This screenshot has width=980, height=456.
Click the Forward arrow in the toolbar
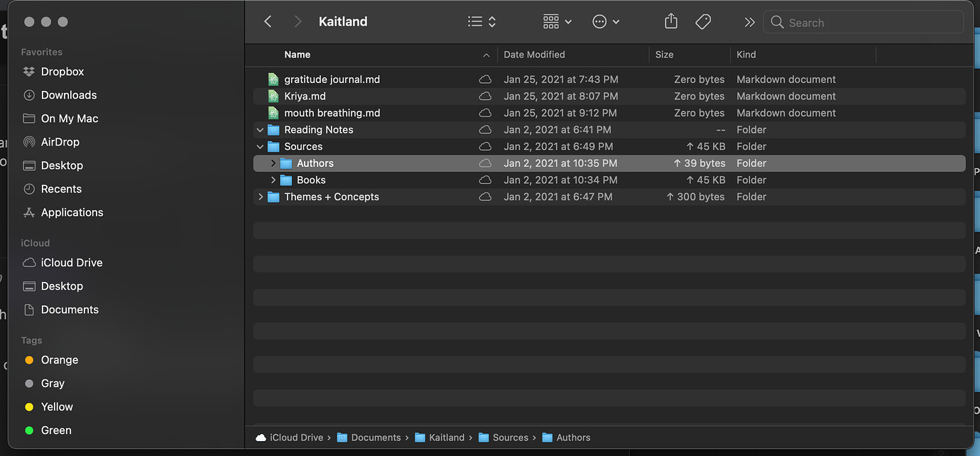coord(298,21)
